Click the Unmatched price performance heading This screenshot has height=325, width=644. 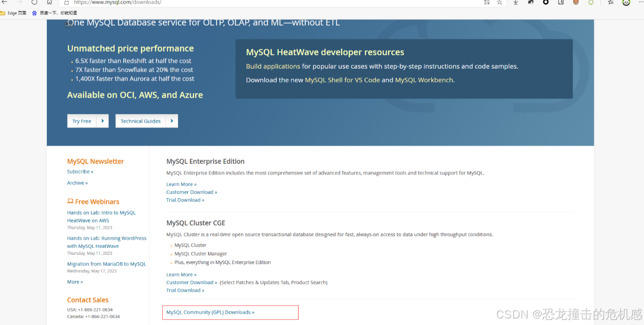pyautogui.click(x=130, y=48)
